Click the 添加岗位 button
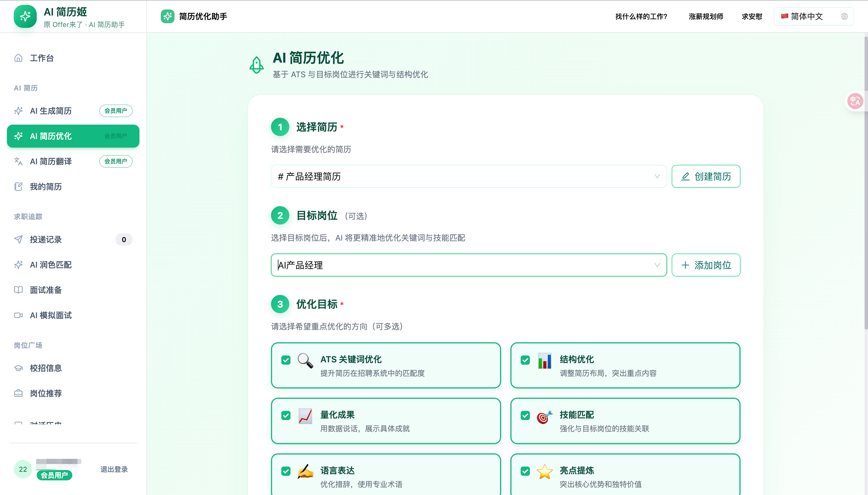 click(x=706, y=265)
